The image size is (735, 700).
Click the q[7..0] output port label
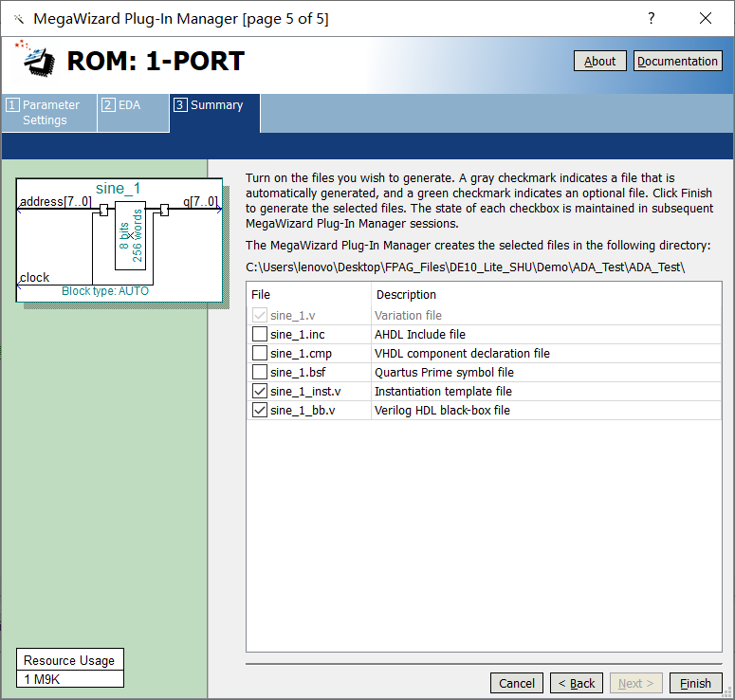200,202
